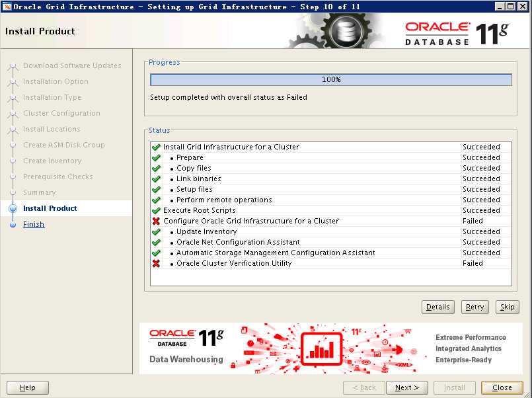This screenshot has width=532, height=398.
Task: Click red X icon for Oracle Cluster Verification Utility
Action: coord(156,263)
